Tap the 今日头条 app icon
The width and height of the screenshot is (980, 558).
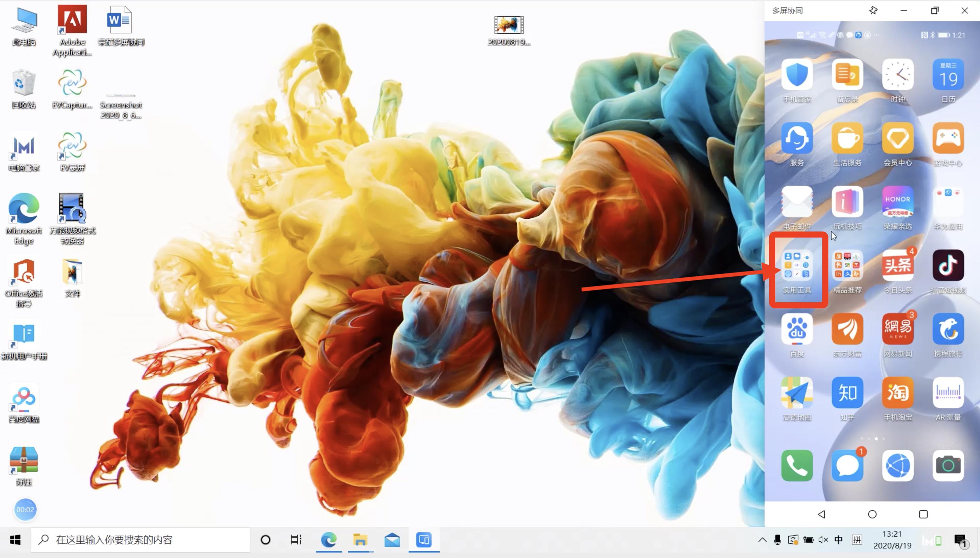(898, 265)
